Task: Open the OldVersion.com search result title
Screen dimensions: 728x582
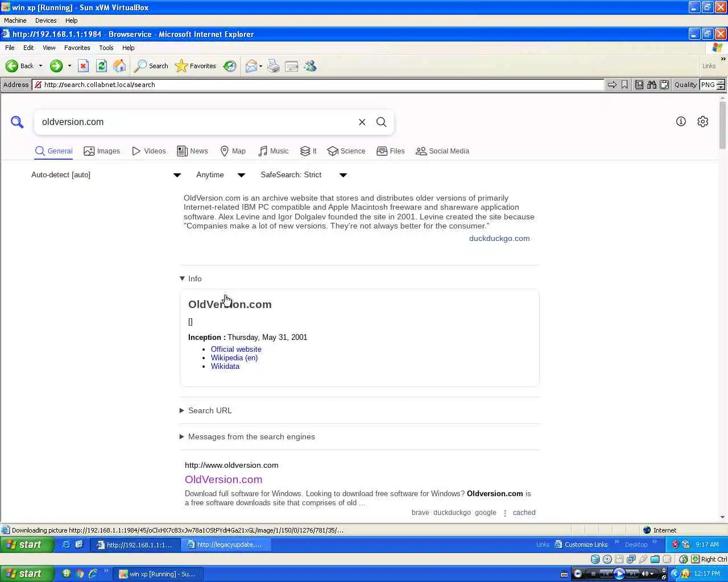Action: (224, 480)
